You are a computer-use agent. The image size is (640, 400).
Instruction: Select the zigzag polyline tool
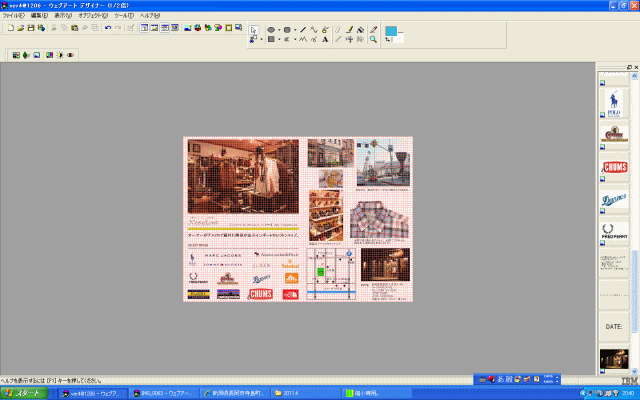click(x=303, y=40)
